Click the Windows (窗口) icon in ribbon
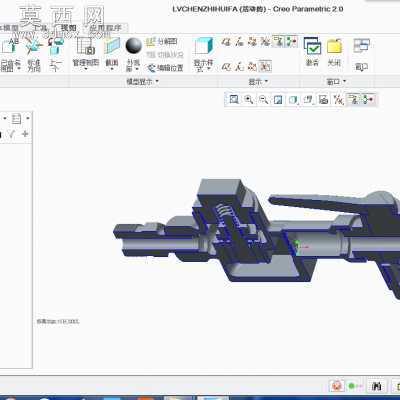 click(362, 46)
